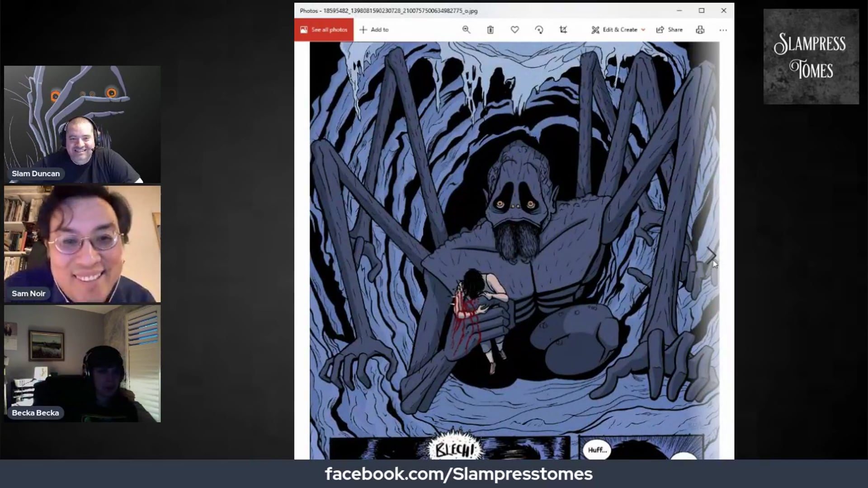Click the Slampress Tomes logo
This screenshot has height=488, width=868.
[811, 57]
